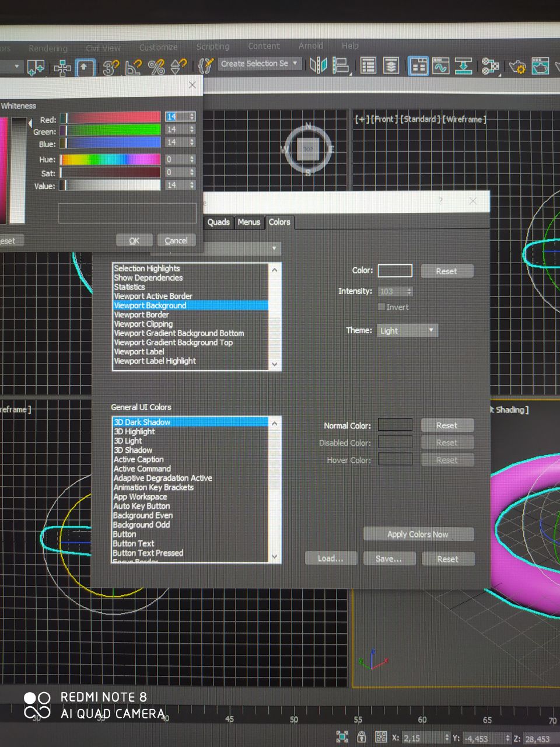Click the Y coordinate input field

click(482, 739)
